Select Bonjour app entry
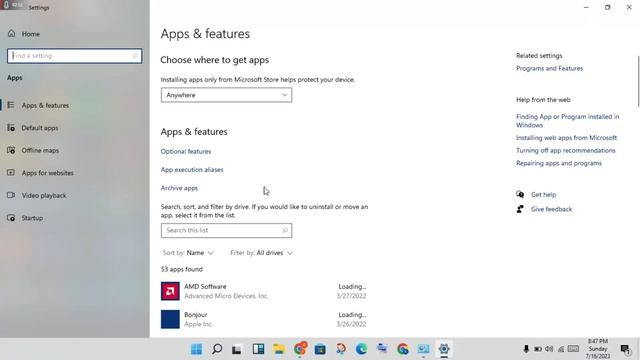This screenshot has height=360, width=640. pos(264,320)
